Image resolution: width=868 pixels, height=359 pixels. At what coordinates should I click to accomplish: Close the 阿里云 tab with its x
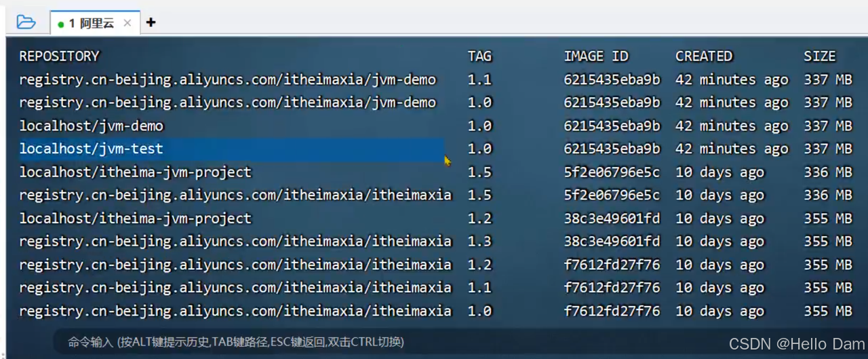point(127,23)
